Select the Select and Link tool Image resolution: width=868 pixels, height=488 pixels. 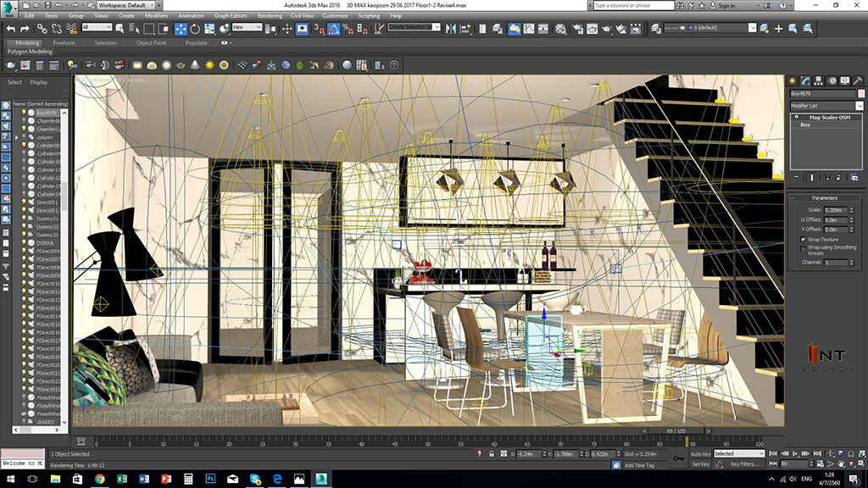click(x=42, y=28)
